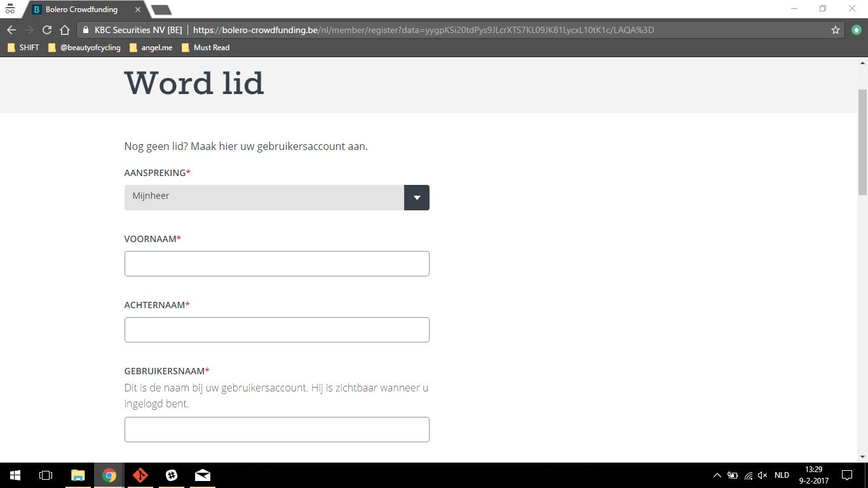Click the GEBRUIKERSNAAM label
This screenshot has width=868, height=488.
[x=167, y=371]
